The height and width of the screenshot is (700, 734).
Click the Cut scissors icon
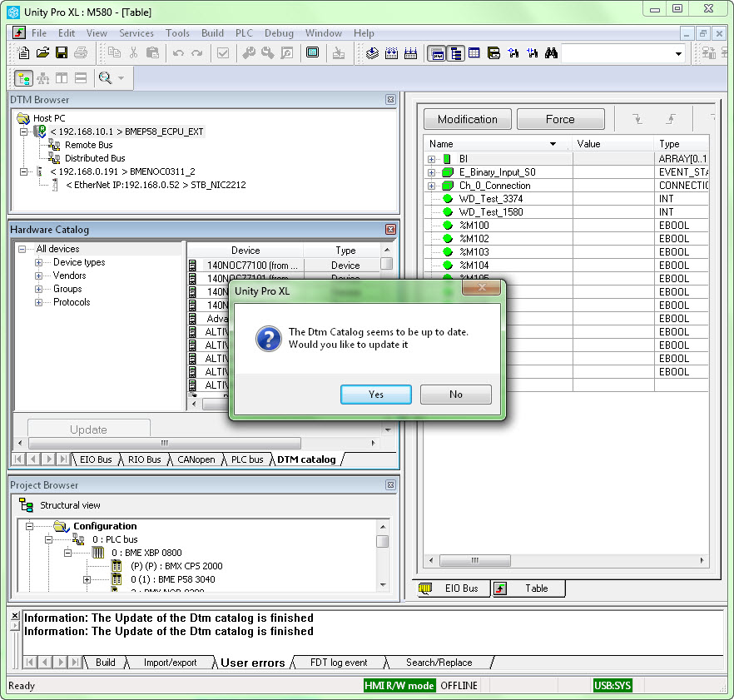tap(133, 53)
